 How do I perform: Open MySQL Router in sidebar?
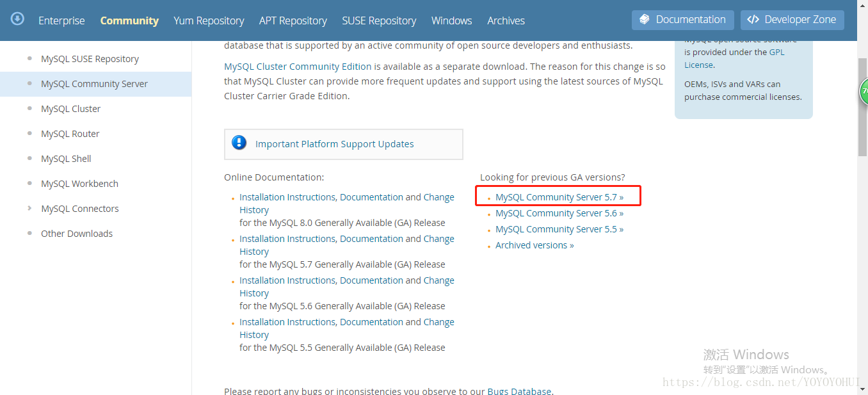[x=70, y=134]
